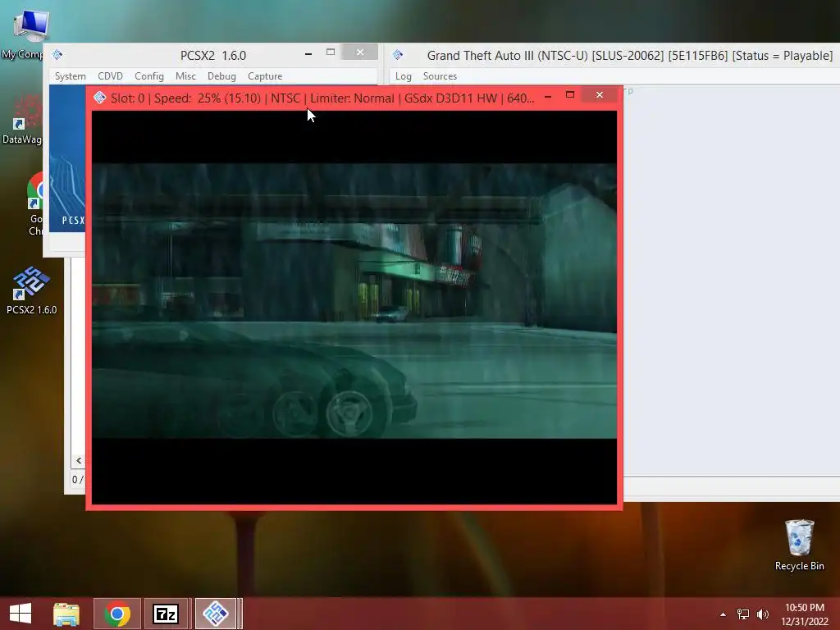This screenshot has width=840, height=630.
Task: Open the Capture menu in PCSX2
Action: pos(265,76)
